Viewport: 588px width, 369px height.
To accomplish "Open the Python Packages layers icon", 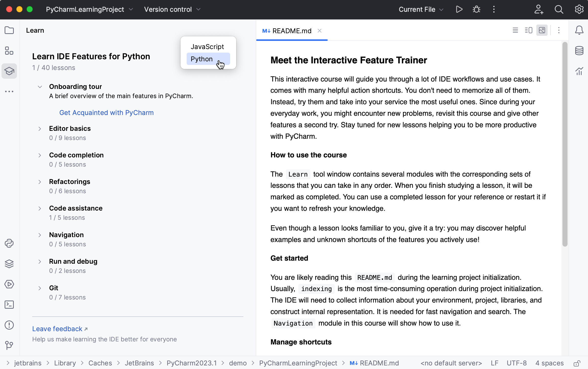I will [9, 263].
